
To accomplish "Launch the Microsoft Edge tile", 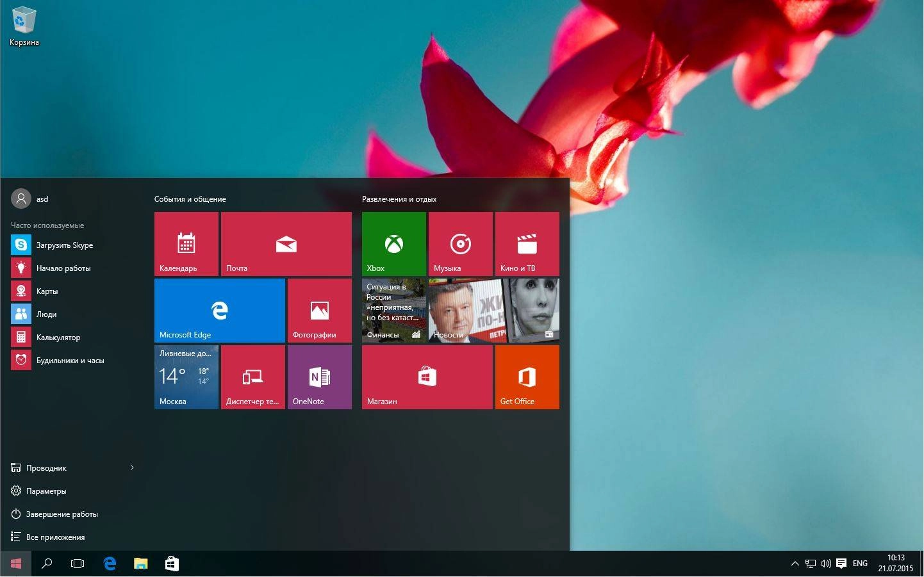I will (x=219, y=311).
